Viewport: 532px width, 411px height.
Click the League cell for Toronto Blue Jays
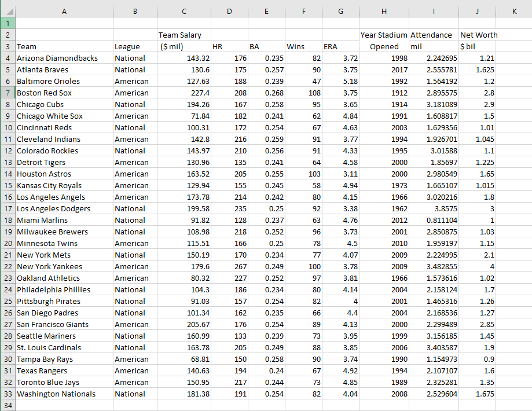coord(134,382)
